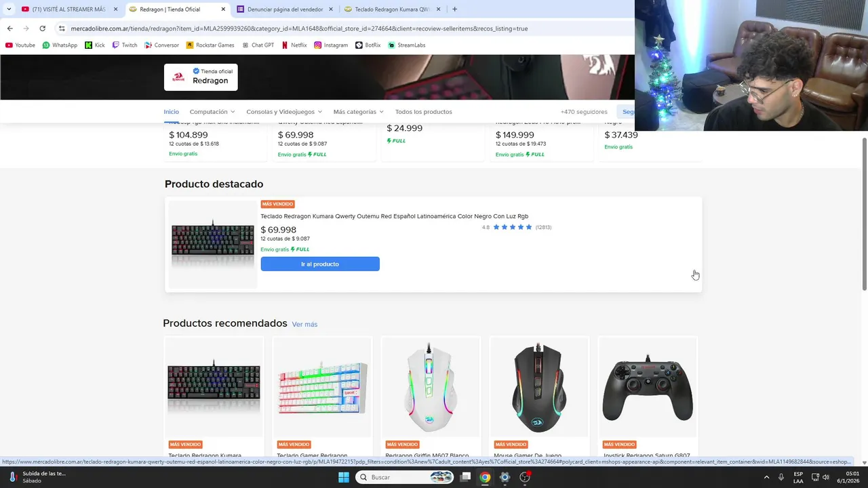Click the Ir al producto button
This screenshot has width=868, height=488.
(x=320, y=264)
